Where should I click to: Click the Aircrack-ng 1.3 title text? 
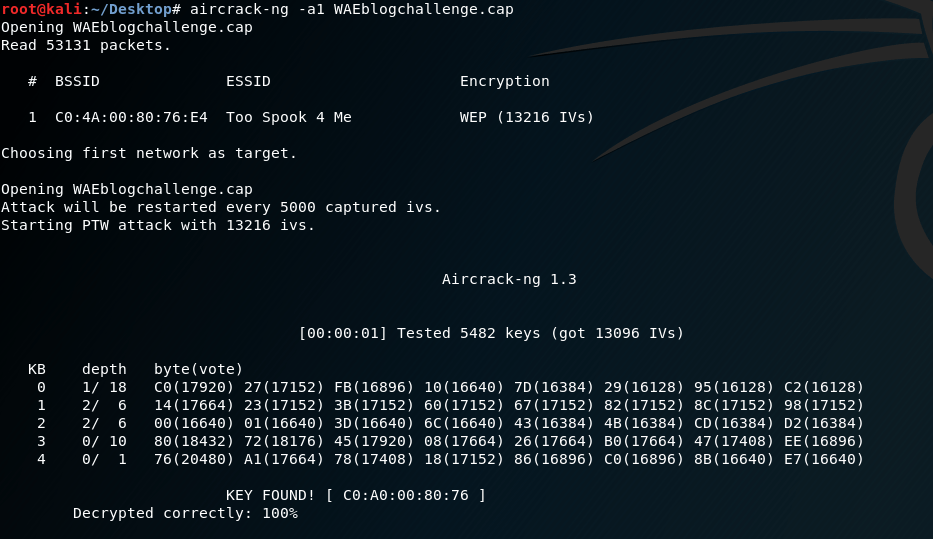[x=509, y=279]
